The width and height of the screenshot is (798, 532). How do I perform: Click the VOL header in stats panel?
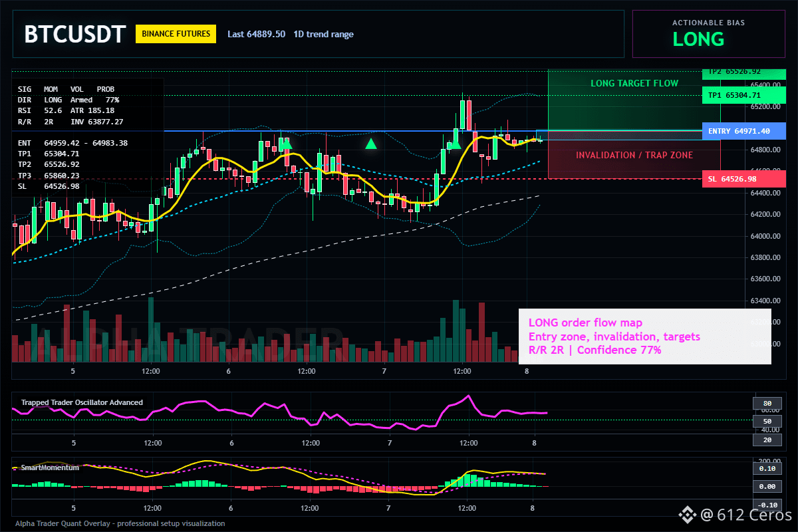pos(77,88)
